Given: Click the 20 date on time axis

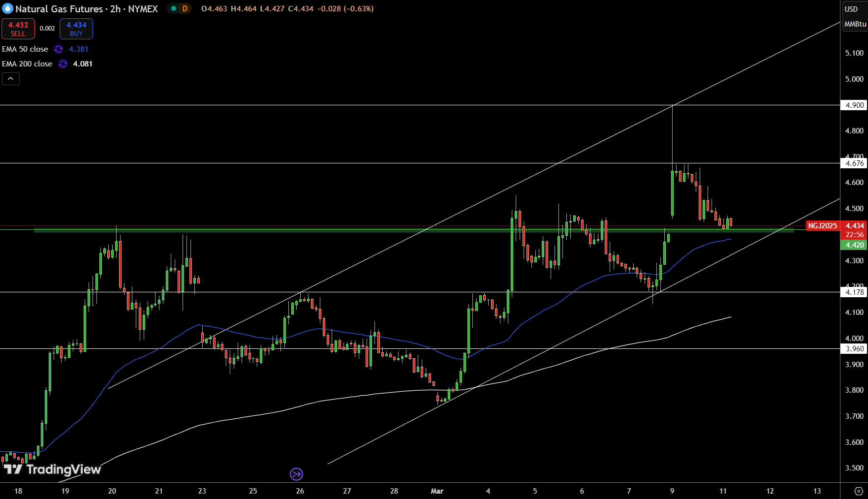Looking at the screenshot, I should coord(112,491).
